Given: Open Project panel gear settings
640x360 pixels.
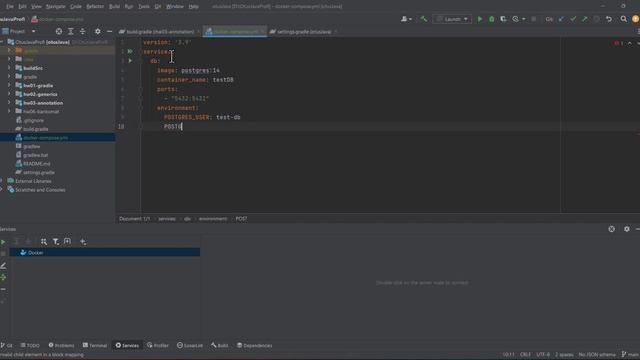Looking at the screenshot, I should coord(98,31).
